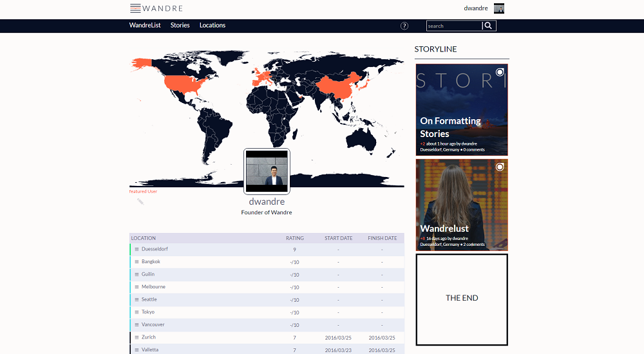The width and height of the screenshot is (644, 354).
Task: Open the Valletta location link
Action: [150, 350]
